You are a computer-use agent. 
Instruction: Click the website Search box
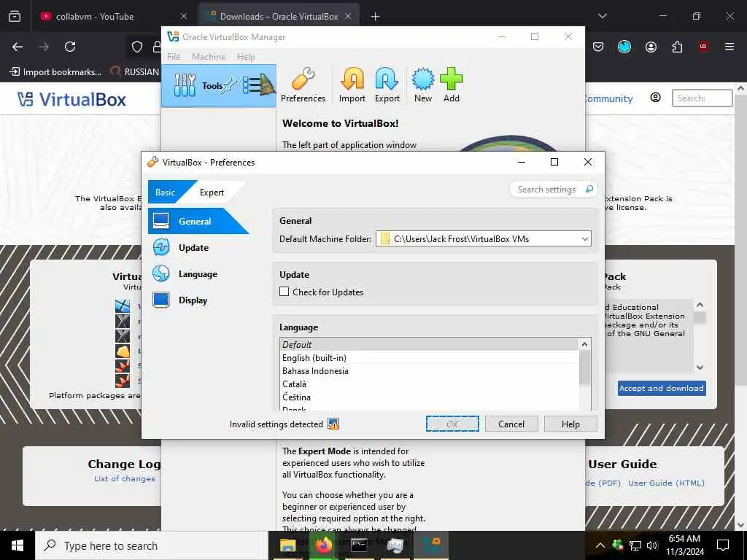pos(702,98)
